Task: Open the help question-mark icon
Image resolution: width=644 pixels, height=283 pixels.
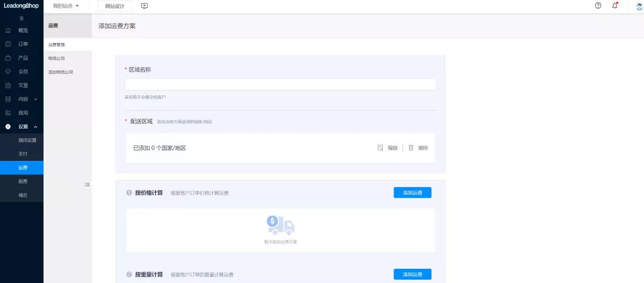Action: point(598,6)
